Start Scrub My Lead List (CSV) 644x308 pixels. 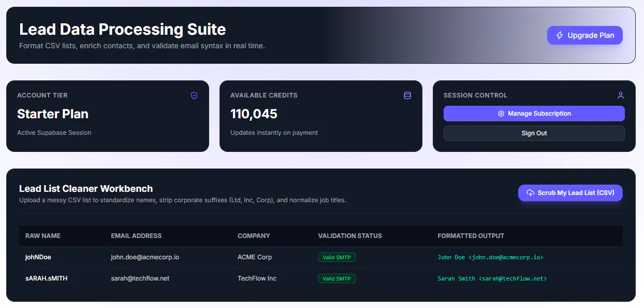tap(570, 193)
